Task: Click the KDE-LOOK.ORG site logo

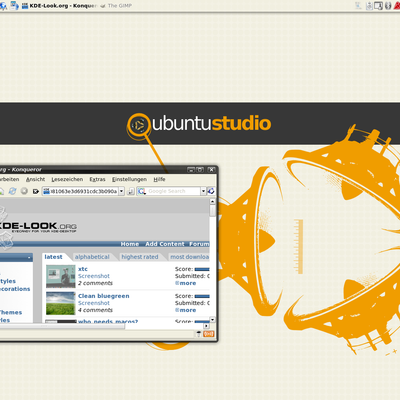Action: coord(37,227)
